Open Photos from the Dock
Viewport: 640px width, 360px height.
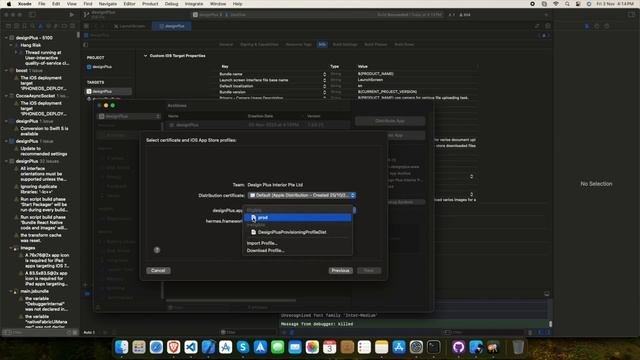[x=312, y=347]
